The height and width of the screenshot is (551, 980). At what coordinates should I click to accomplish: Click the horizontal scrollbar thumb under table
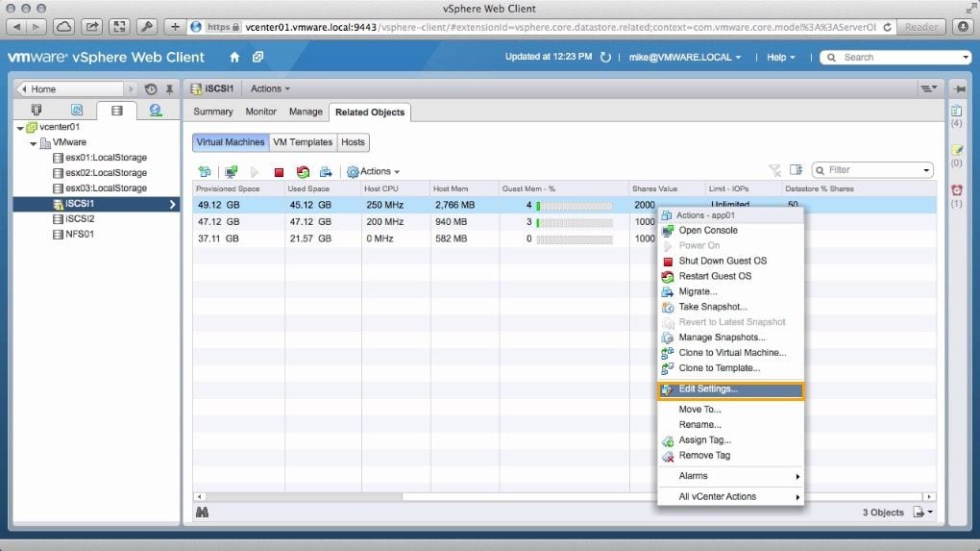[304, 496]
